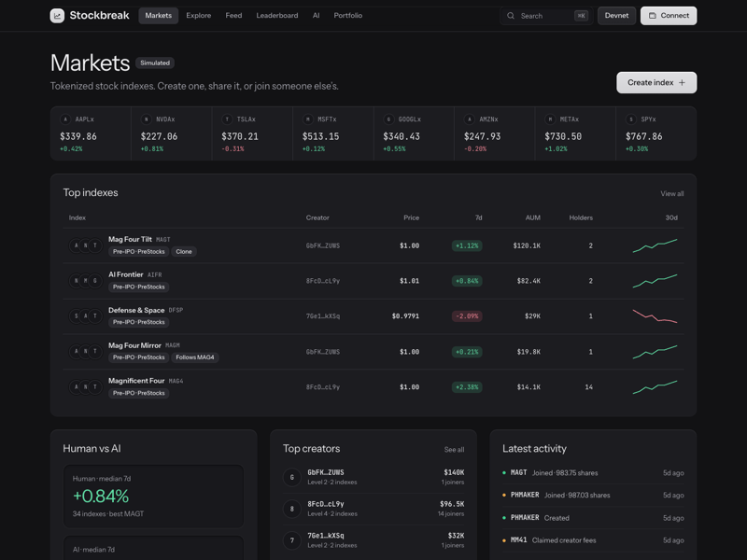Viewport: 747px width, 560px height.
Task: Click the -2.09% 7d change badge
Action: [x=467, y=316]
